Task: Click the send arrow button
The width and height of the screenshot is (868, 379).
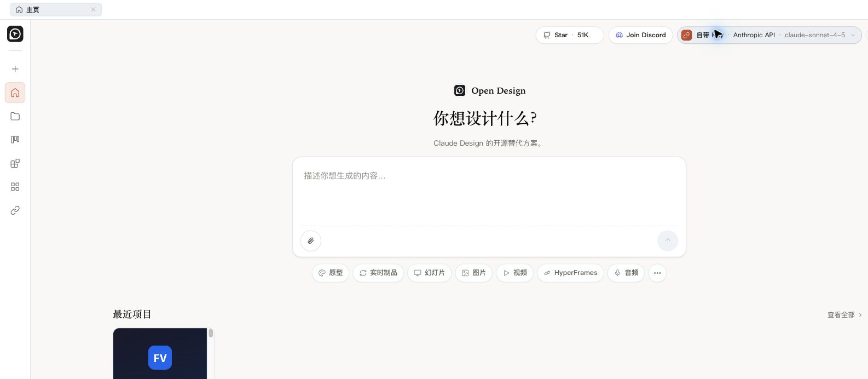Action: [668, 240]
